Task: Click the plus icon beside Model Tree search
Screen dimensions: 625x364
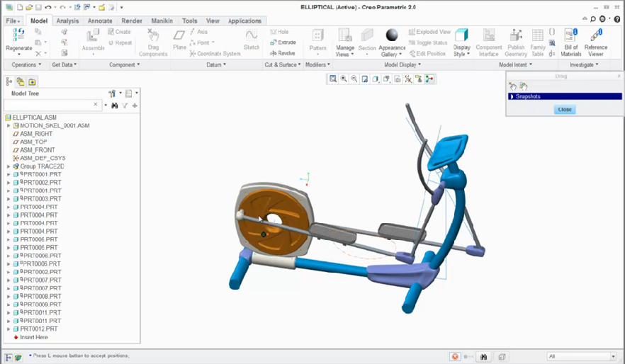Action: pos(135,106)
